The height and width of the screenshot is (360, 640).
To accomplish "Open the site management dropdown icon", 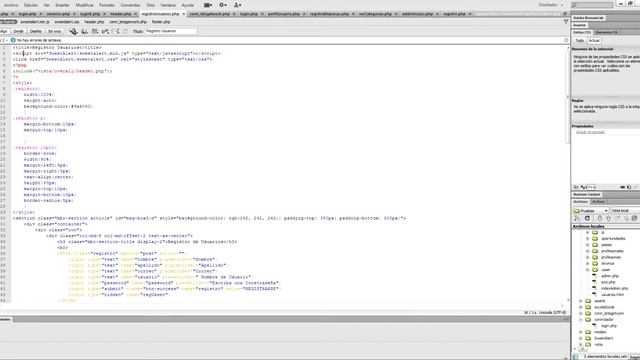I will pos(237,5).
